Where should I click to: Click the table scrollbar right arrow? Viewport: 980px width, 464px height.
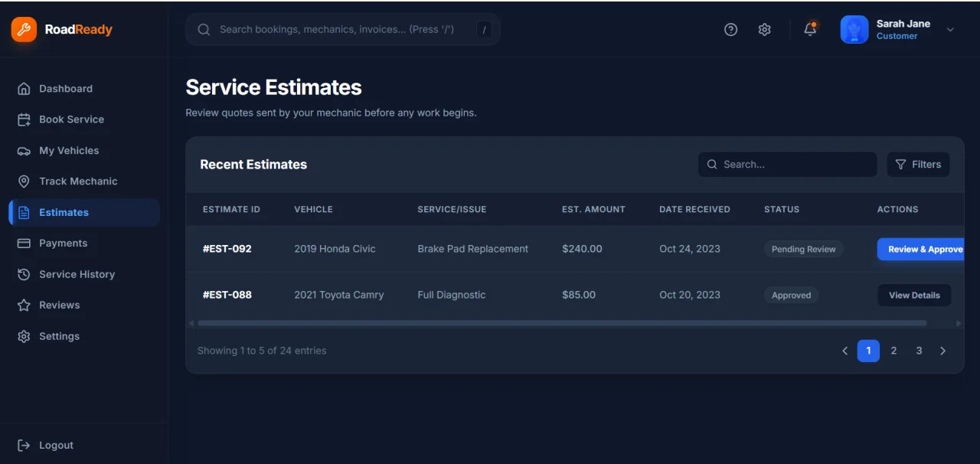pyautogui.click(x=959, y=323)
